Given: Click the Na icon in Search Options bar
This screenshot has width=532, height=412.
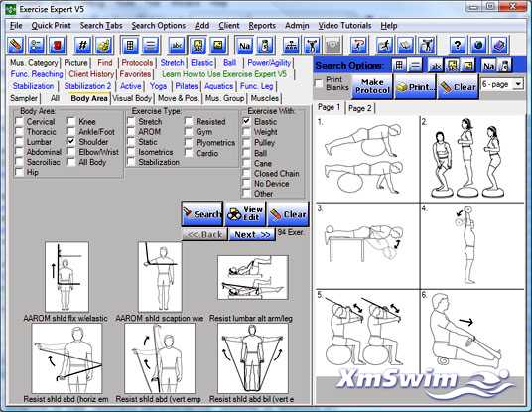Looking at the screenshot, I should 489,65.
